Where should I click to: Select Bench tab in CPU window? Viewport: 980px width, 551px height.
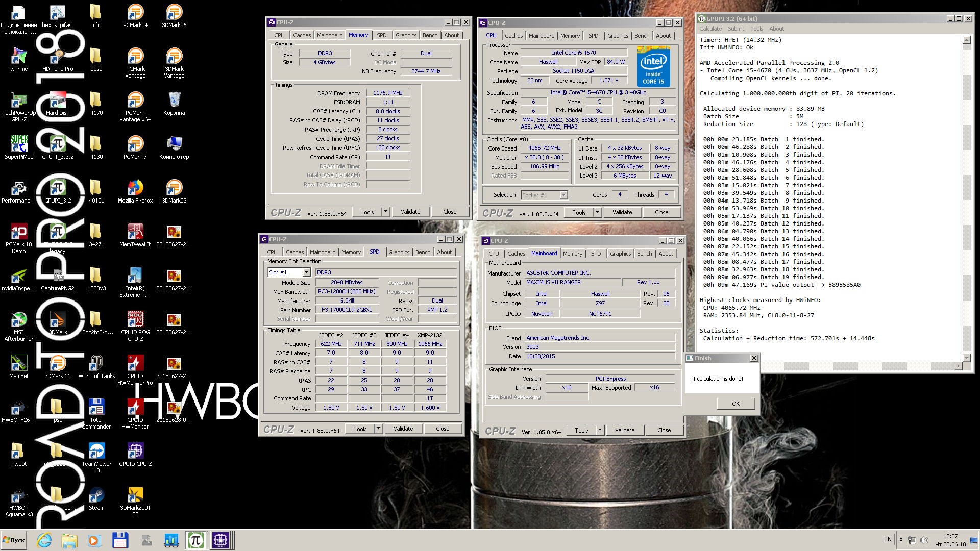pos(642,36)
